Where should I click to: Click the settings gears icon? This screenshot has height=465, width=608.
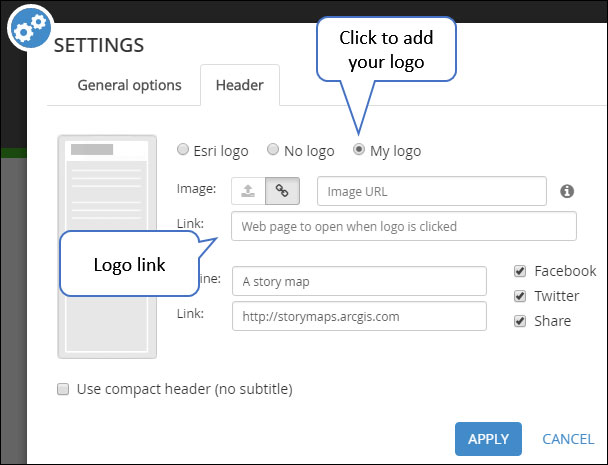pos(30,29)
